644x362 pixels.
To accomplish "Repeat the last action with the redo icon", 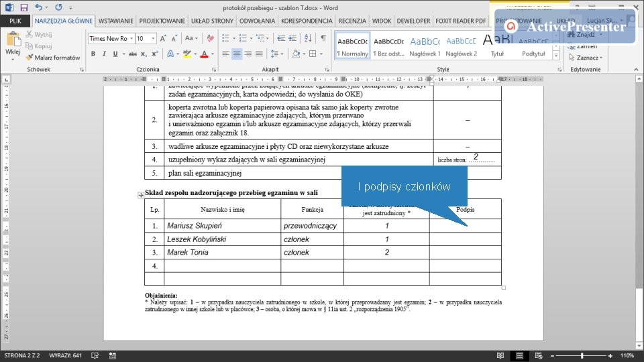I will (x=58, y=7).
